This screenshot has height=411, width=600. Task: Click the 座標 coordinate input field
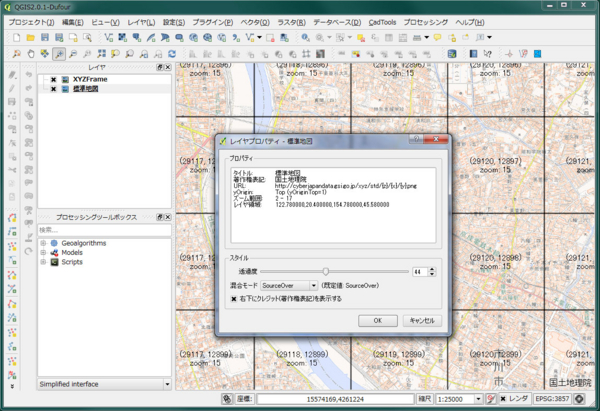[x=335, y=399]
